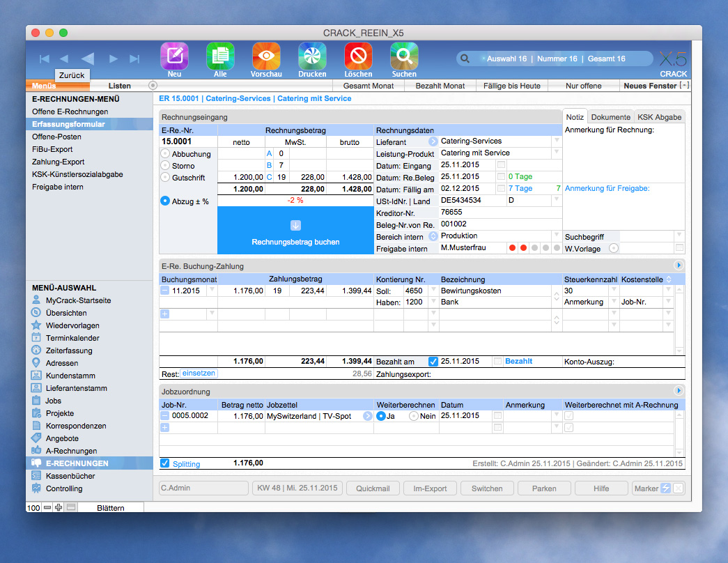
Task: Switch to the Dokumente tab
Action: 611,117
